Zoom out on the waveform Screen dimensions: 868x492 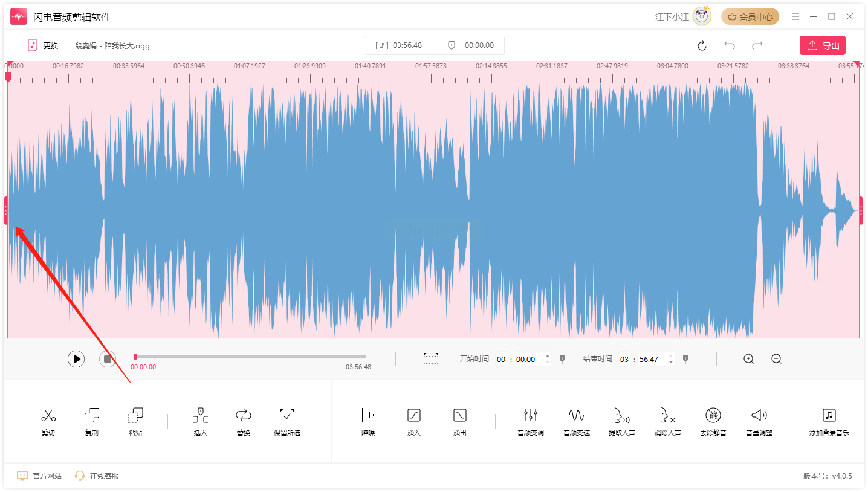tap(777, 359)
